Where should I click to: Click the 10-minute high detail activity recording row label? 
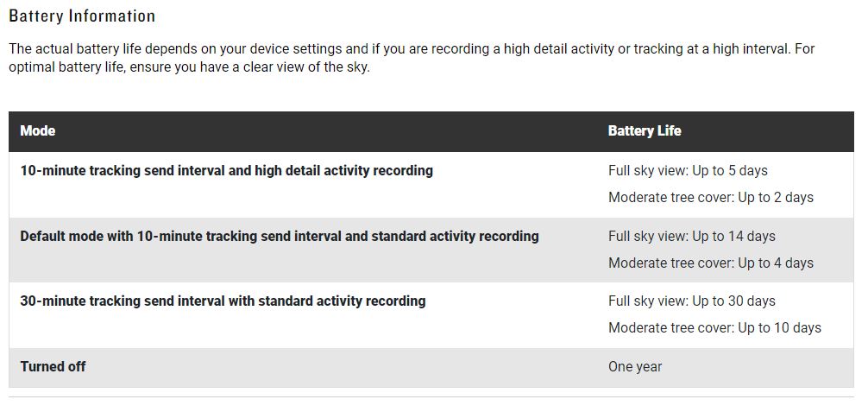[x=226, y=171]
